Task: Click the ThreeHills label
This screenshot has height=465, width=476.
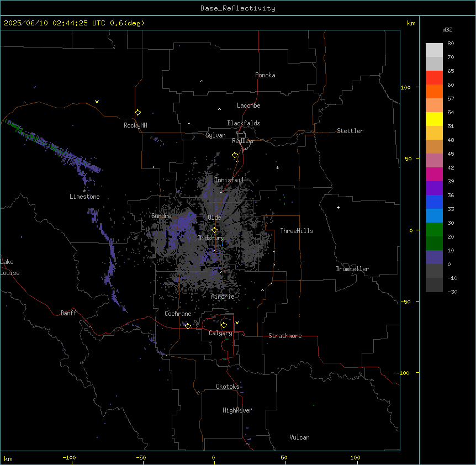Action: [x=297, y=231]
